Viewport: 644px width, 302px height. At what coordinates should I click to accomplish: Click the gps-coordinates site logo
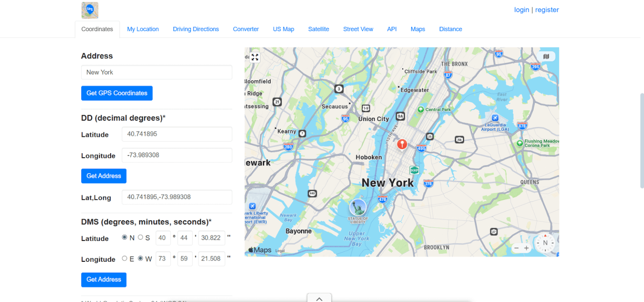[89, 10]
